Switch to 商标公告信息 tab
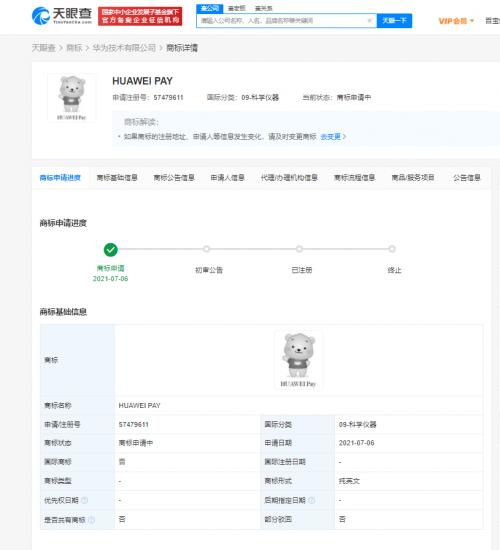The width and height of the screenshot is (500, 550). pos(174,178)
